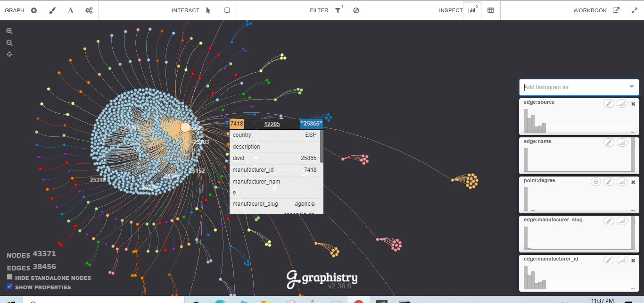Screen dimensions: 644x303
Task: Select the 7418 tab in tooltip
Action: (x=237, y=124)
